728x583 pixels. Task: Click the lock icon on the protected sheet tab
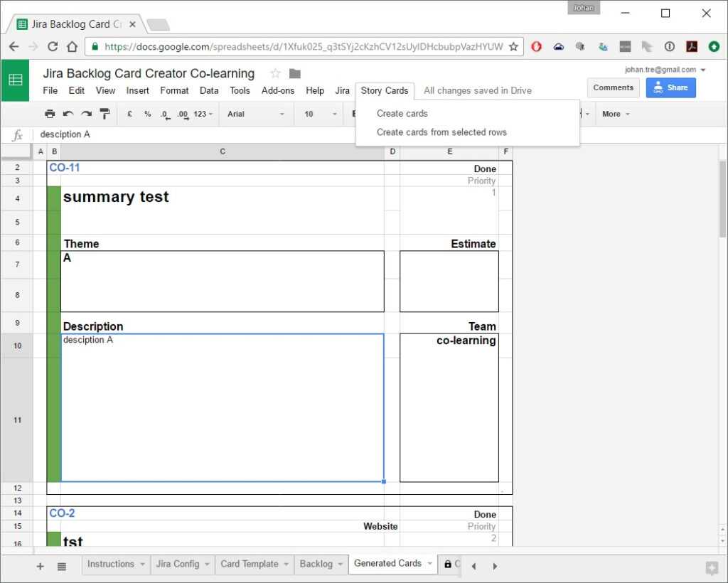tap(448, 564)
